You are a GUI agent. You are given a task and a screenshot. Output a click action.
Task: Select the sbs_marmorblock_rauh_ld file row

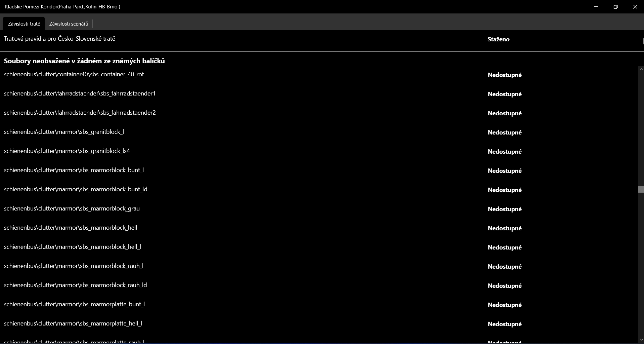[x=318, y=285]
